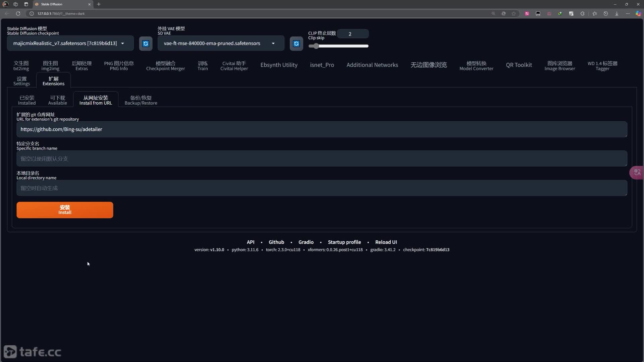Open the Civitai Helper tab

[234, 66]
